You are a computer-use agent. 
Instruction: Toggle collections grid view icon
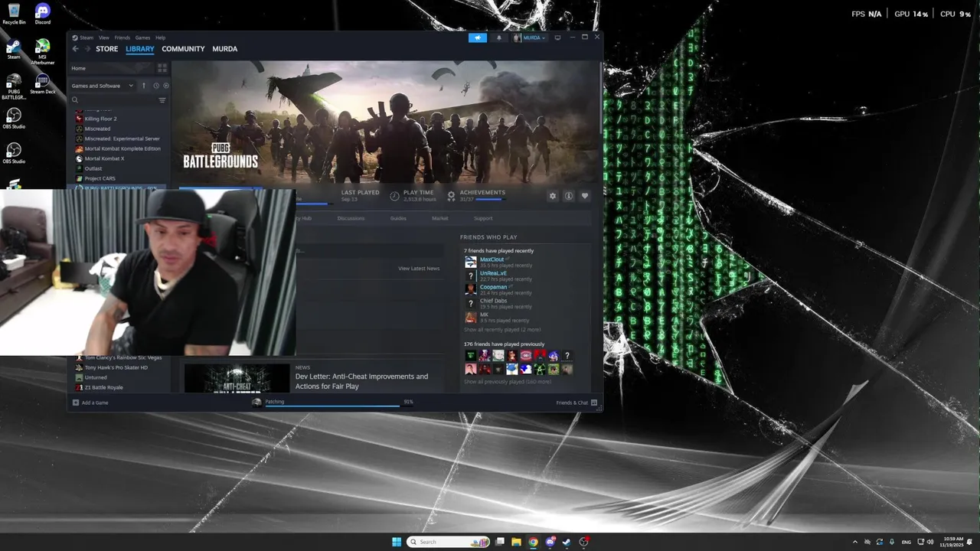point(162,68)
